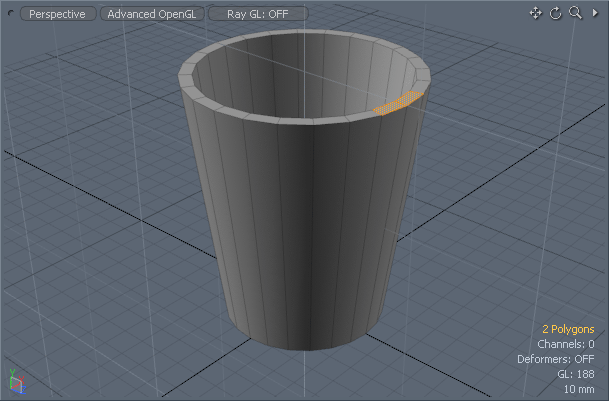Click the 'GL: 188' polygon count readout
This screenshot has width=609, height=401.
(576, 374)
